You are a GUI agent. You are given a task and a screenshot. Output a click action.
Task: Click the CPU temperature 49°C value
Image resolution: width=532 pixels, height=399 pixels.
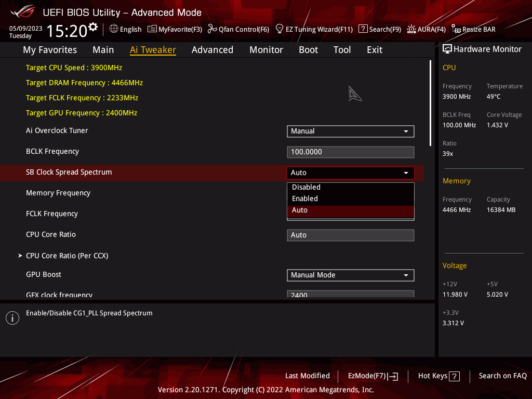click(494, 97)
